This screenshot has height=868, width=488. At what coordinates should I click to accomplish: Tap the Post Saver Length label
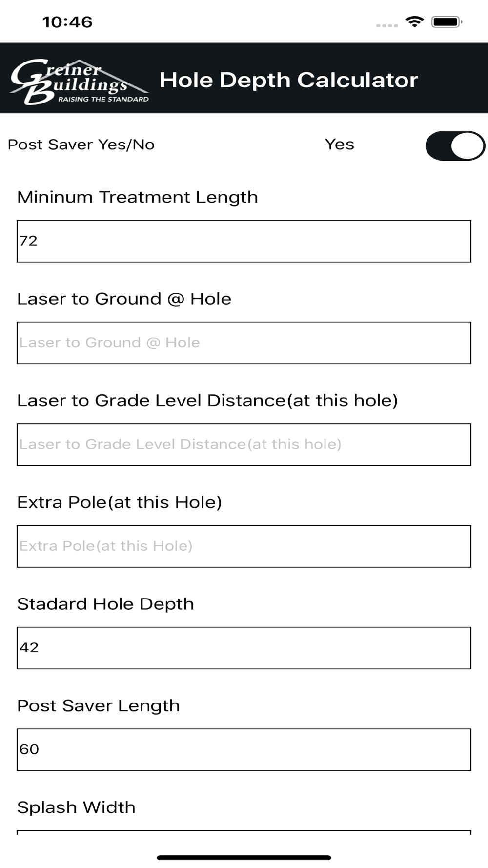coord(99,706)
